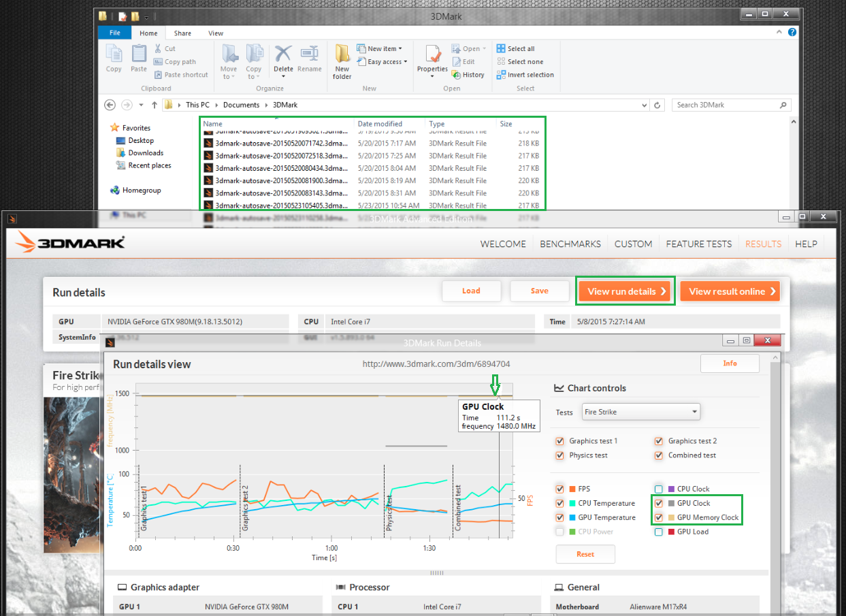Open Downloads in navigation pane
This screenshot has height=616, width=846.
tap(140, 153)
